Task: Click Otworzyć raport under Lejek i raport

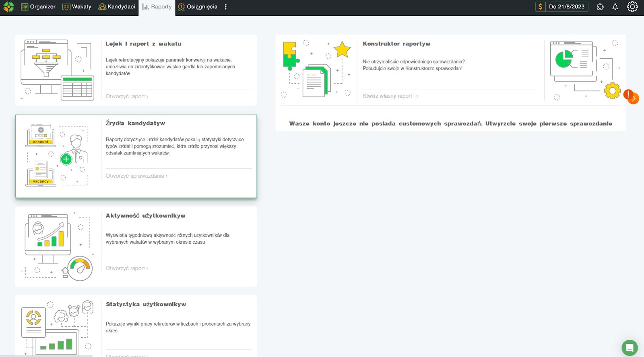Action: coord(127,96)
